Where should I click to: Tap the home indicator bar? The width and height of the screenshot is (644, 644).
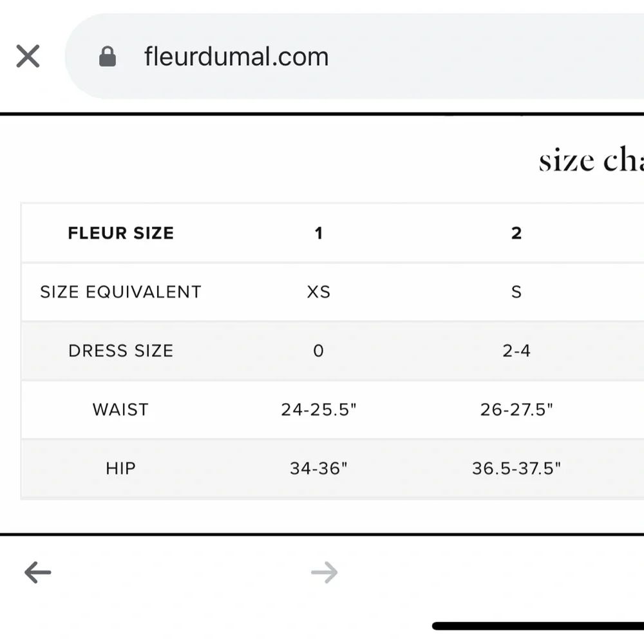coord(538,626)
